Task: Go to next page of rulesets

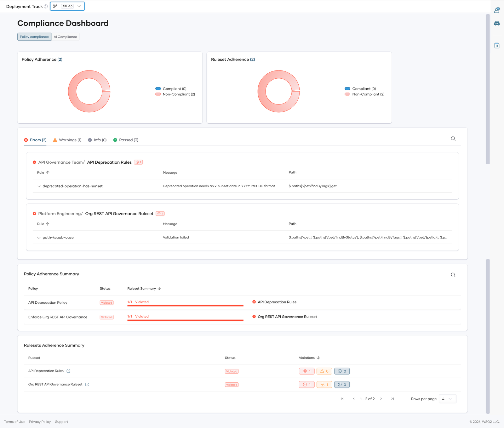Action: pos(381,399)
